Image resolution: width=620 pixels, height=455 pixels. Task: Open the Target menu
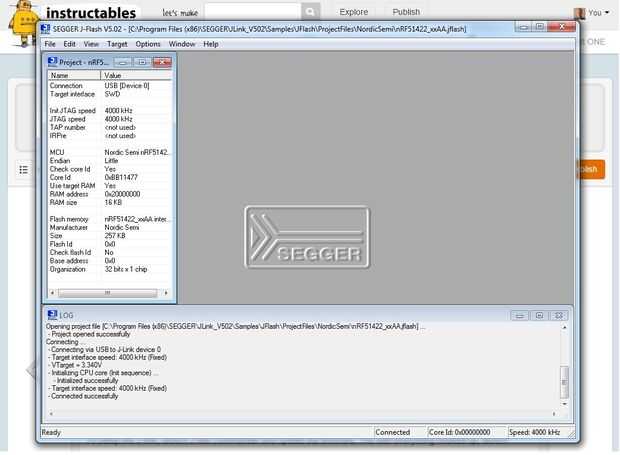[117, 44]
